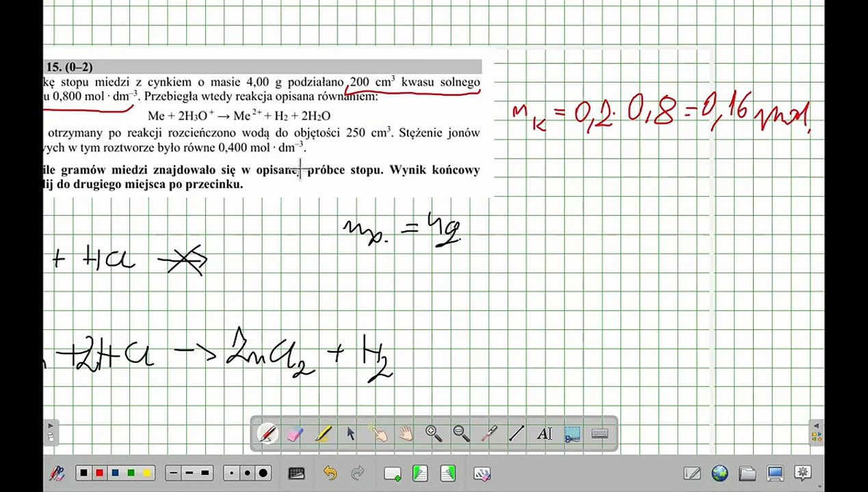The width and height of the screenshot is (868, 492).
Task: Click the stylus palette toggle icon
Action: tap(57, 473)
